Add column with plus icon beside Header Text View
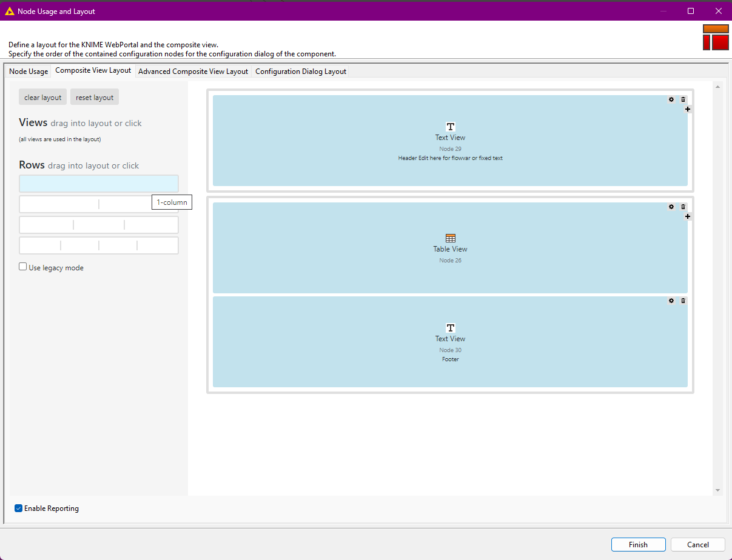This screenshot has height=560, width=732. pyautogui.click(x=688, y=109)
